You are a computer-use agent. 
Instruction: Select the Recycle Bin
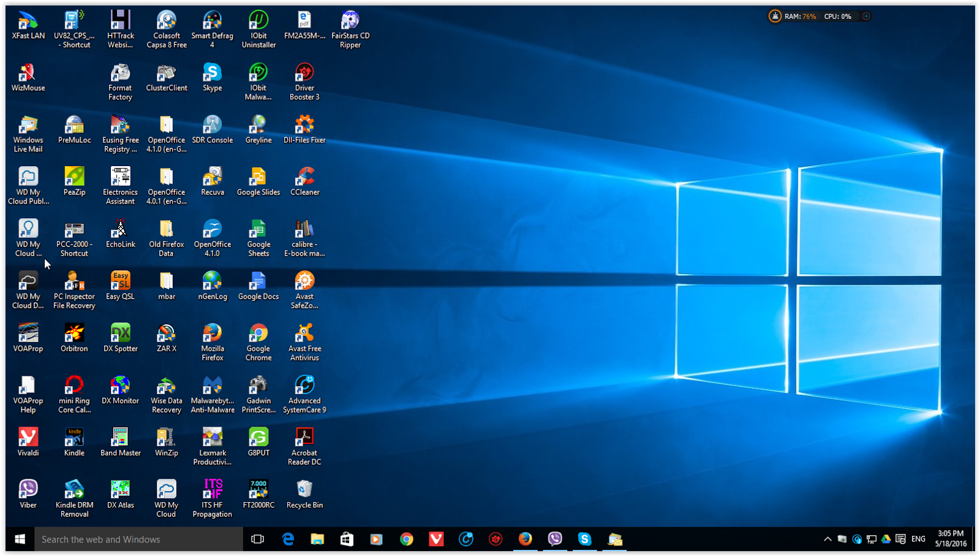point(304,495)
